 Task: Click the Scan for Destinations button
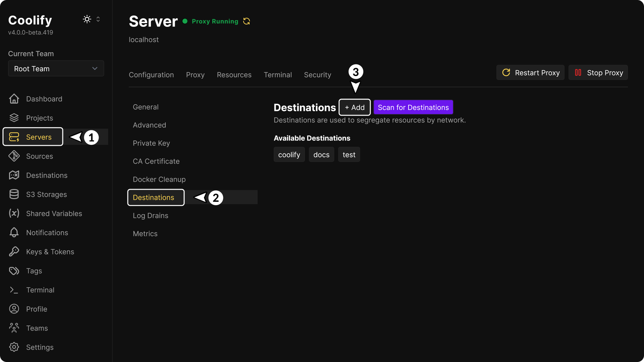pyautogui.click(x=413, y=107)
